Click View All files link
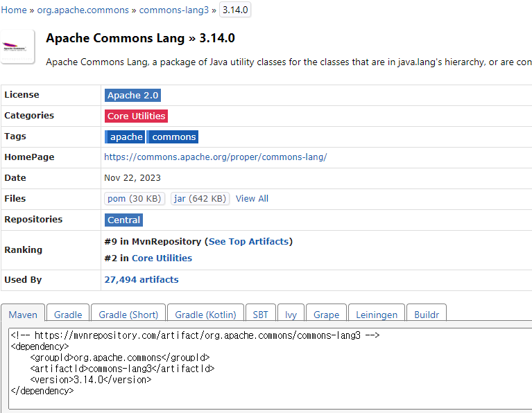This screenshot has height=413, width=532. pos(252,199)
